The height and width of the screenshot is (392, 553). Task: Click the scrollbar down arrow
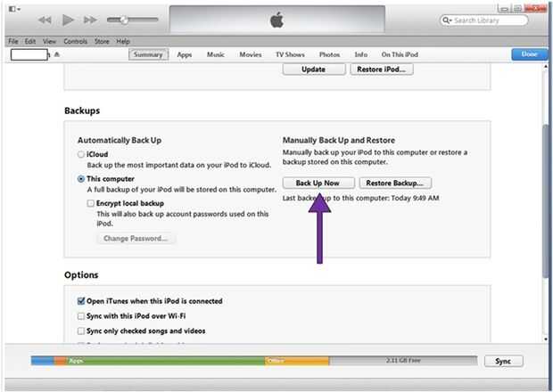tap(546, 339)
